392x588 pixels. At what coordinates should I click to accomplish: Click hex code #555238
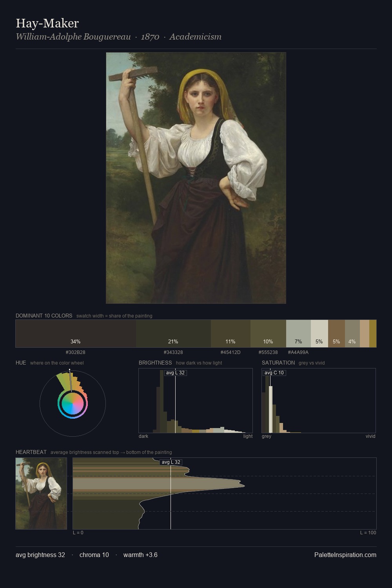268,352
